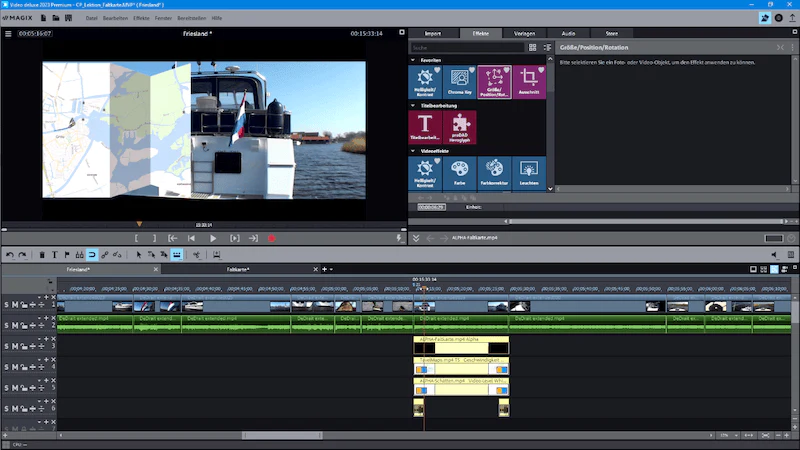This screenshot has height=450, width=800.
Task: Close the Friesland* timeline tab
Action: (x=156, y=269)
